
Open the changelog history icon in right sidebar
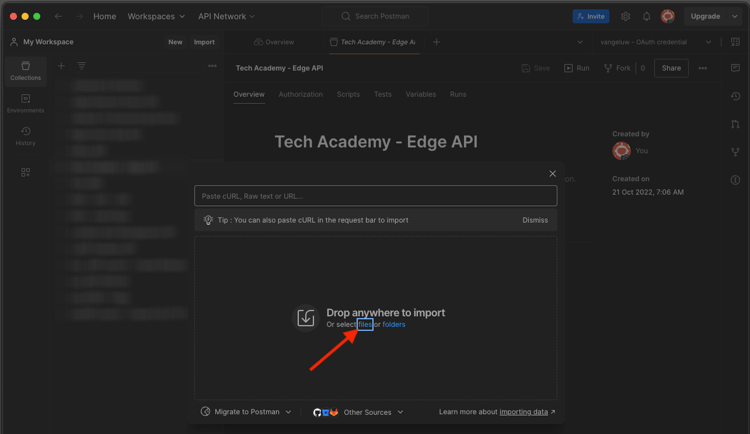click(735, 96)
